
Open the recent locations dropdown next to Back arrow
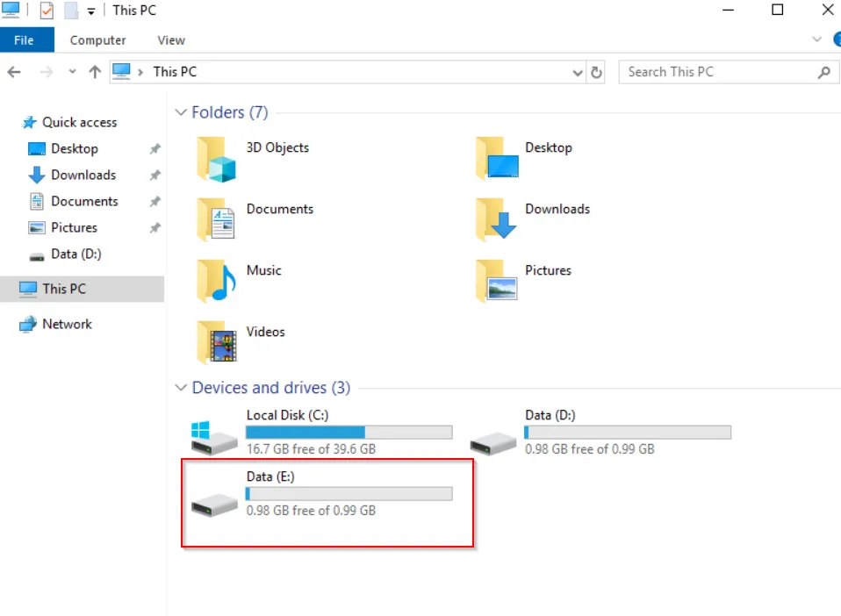coord(72,72)
